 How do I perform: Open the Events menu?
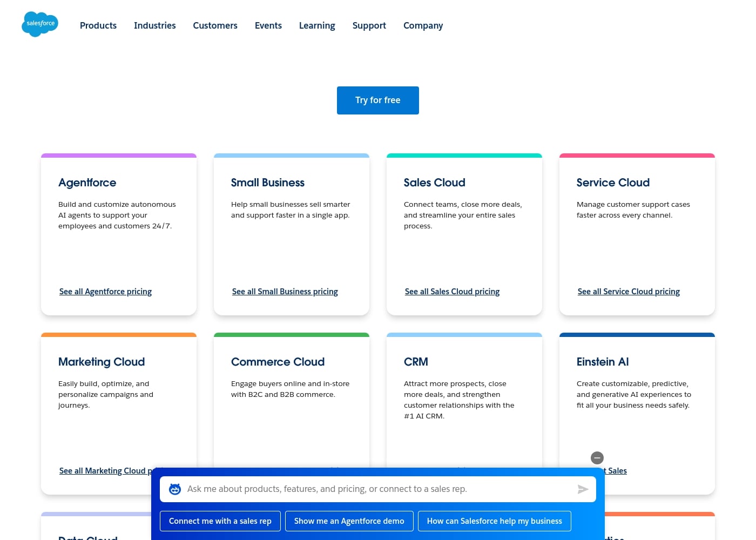coord(268,25)
